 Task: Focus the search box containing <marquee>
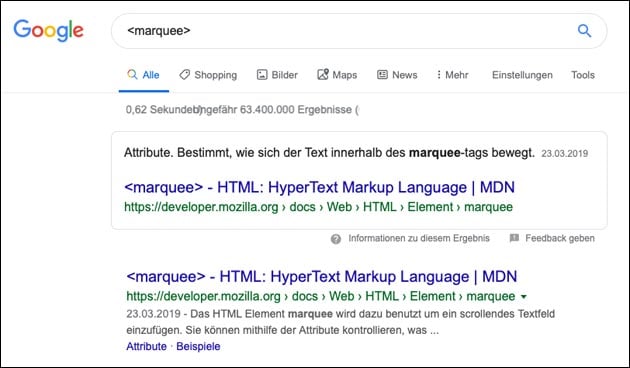(x=359, y=31)
